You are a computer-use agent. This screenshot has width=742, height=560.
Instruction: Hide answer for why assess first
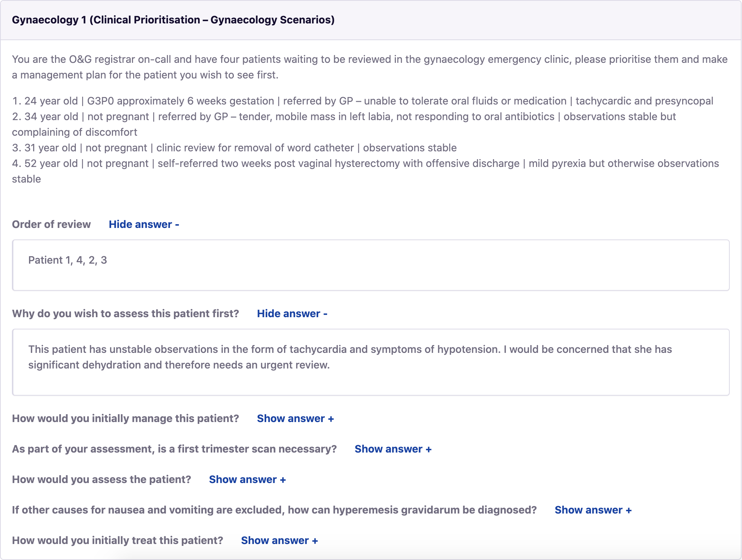coord(292,313)
